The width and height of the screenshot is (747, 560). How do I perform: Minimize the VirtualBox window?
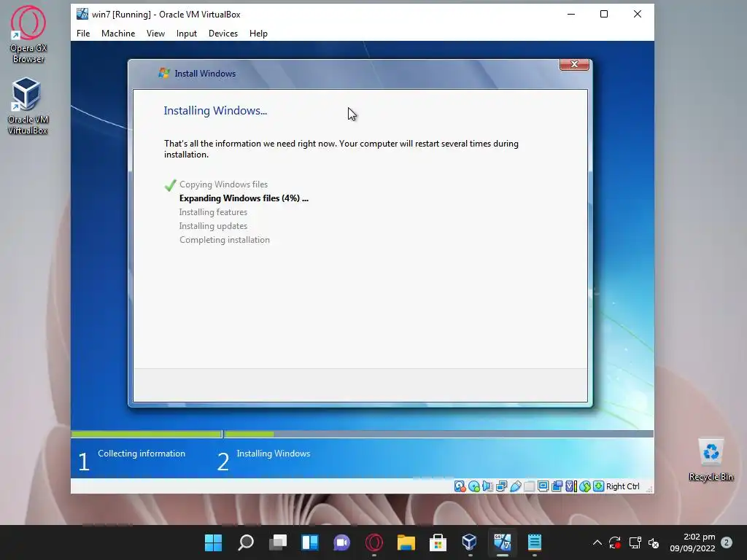[x=571, y=14]
